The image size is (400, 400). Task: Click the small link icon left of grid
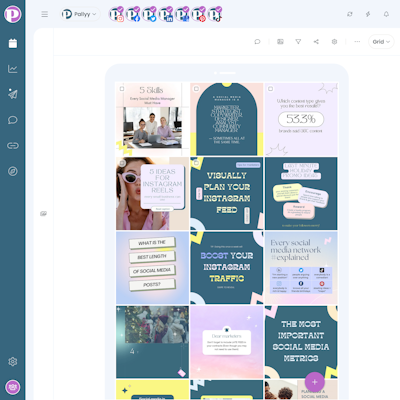coord(43,214)
